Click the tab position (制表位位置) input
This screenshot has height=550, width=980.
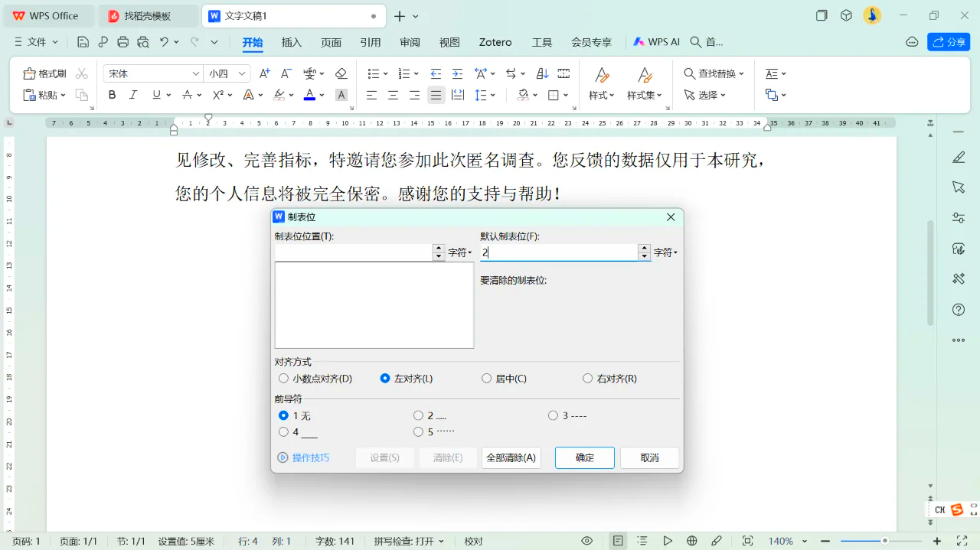354,252
